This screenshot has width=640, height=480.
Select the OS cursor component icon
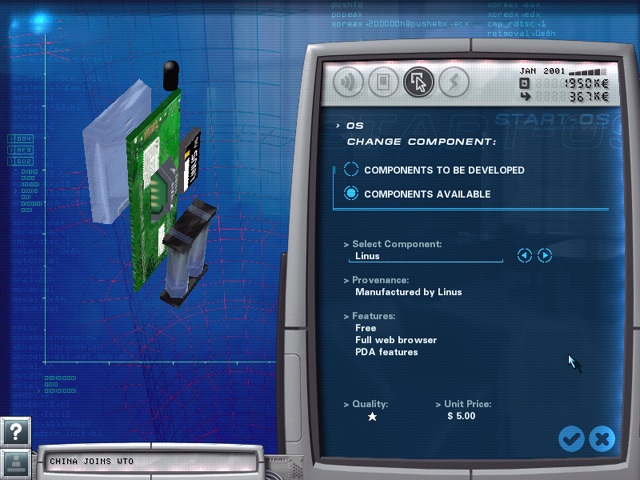(x=419, y=82)
